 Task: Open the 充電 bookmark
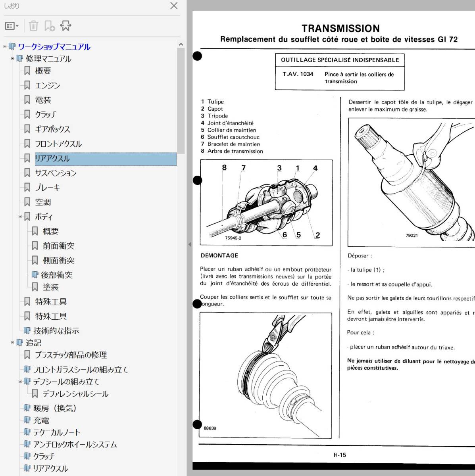click(x=41, y=420)
